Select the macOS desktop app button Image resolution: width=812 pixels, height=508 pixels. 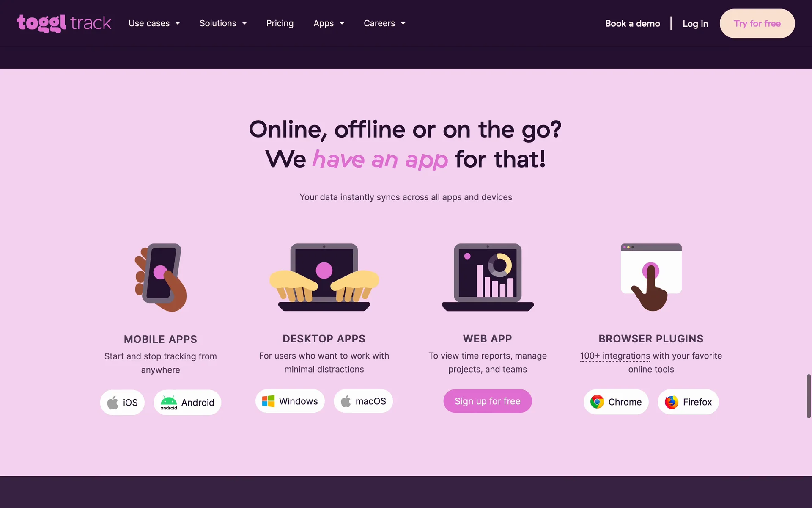click(x=363, y=401)
